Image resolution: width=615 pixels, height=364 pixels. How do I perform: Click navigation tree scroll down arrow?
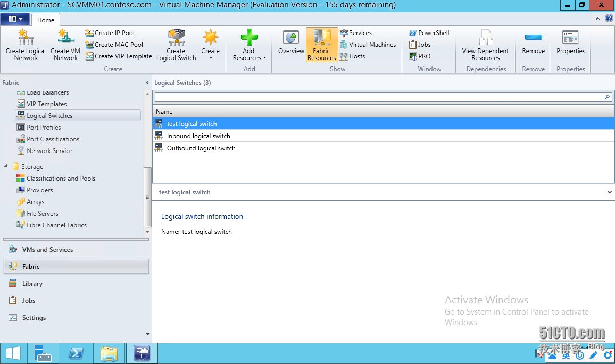[x=147, y=232]
